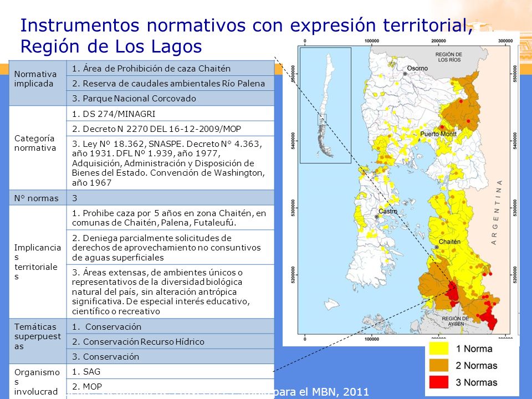Click the Osorno city label on map
532x399 pixels.
pyautogui.click(x=417, y=68)
